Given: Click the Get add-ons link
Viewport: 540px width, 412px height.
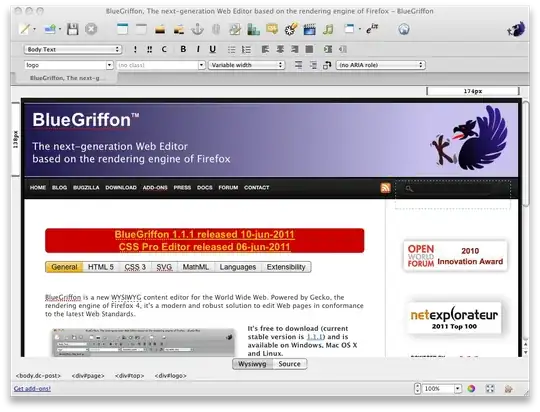Looking at the screenshot, I should pyautogui.click(x=32, y=389).
